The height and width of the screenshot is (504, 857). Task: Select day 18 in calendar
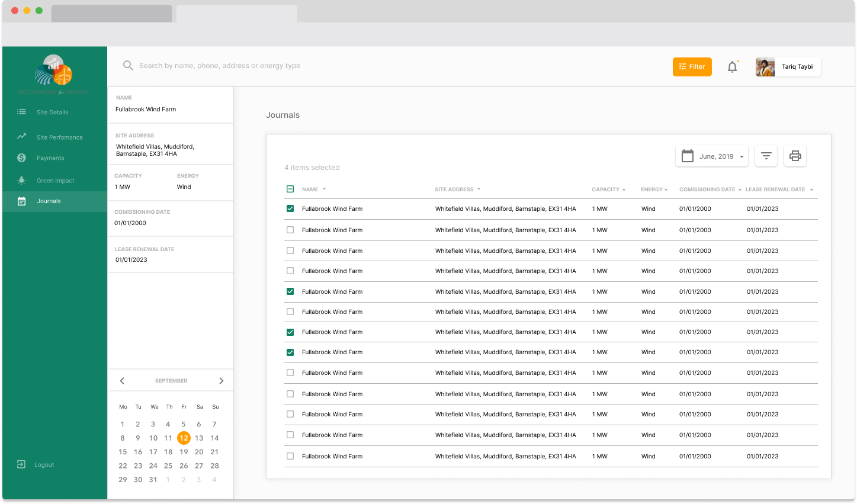point(168,452)
